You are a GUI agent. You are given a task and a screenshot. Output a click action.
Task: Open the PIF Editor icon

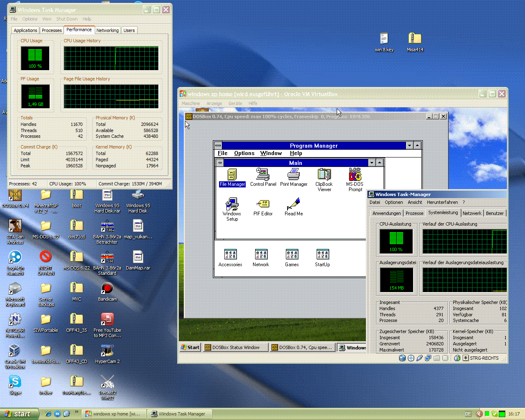[x=263, y=207]
